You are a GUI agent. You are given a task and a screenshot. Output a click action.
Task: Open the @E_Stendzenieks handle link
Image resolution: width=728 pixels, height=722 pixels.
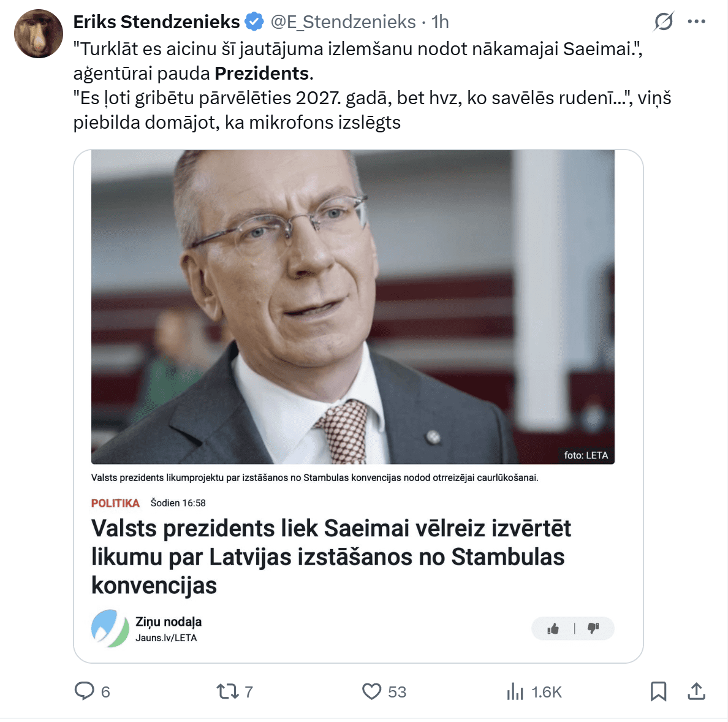pyautogui.click(x=343, y=22)
